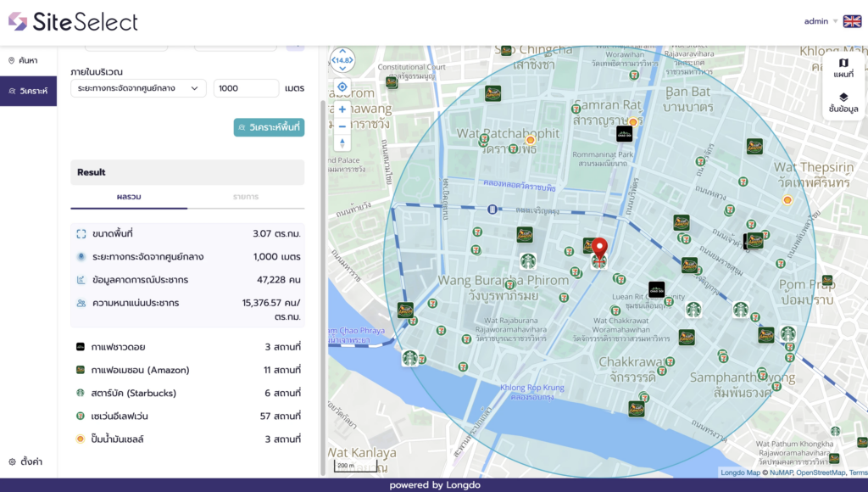
Task: Click the Starbucks marker near Wang Burapha
Action: (527, 260)
